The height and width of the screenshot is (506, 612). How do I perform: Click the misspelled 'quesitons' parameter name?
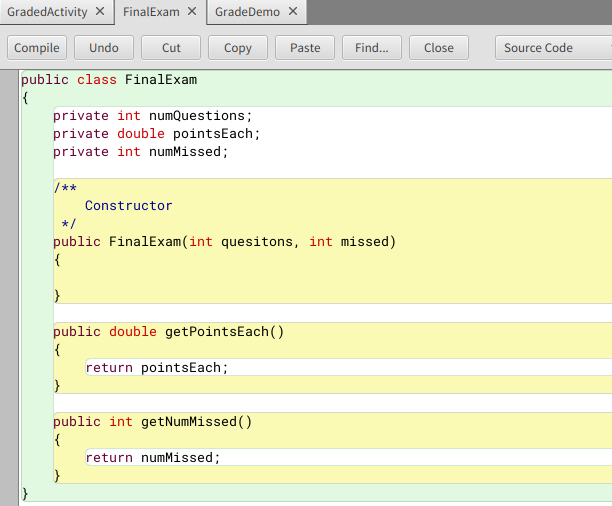[x=257, y=242]
